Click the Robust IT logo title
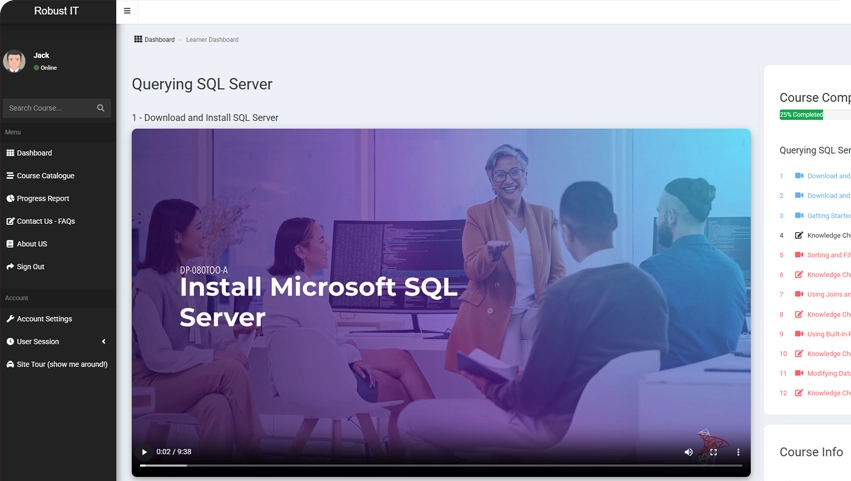The image size is (851, 481). coord(56,11)
